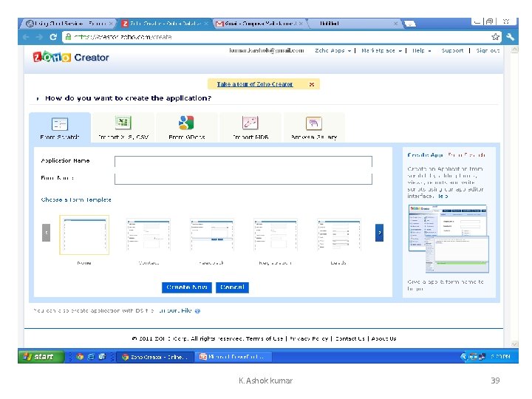Open the Terms of Use link
The width and height of the screenshot is (532, 399).
click(x=265, y=338)
